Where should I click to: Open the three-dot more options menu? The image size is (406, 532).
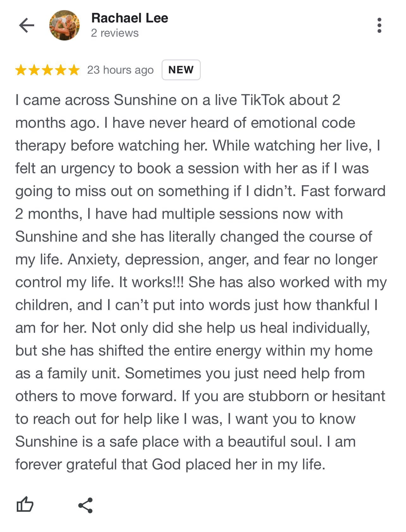pos(379,25)
